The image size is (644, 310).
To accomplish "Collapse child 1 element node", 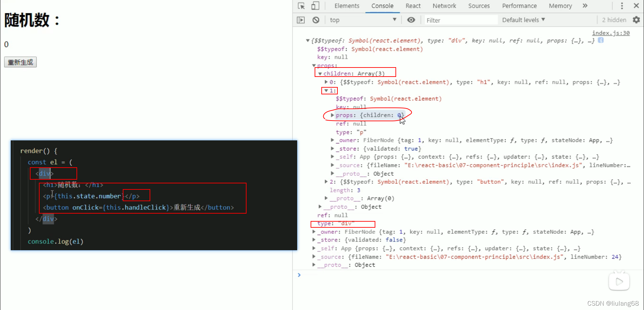I will tap(326, 91).
